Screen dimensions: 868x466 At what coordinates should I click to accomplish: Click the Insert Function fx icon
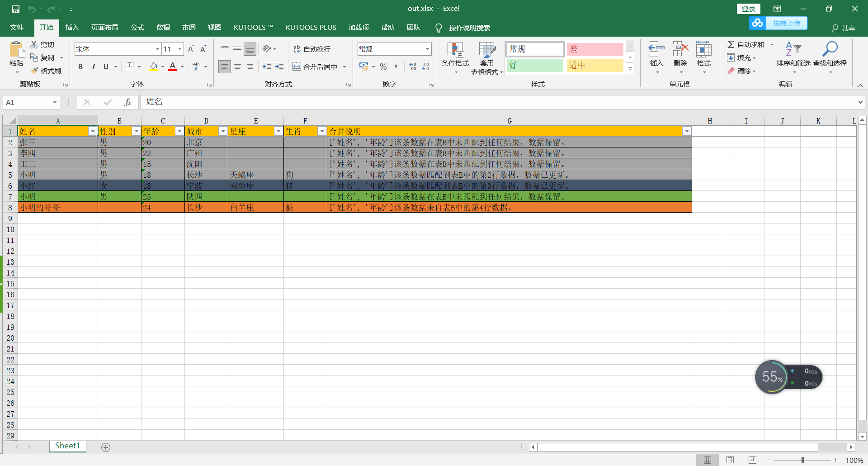[x=127, y=102]
